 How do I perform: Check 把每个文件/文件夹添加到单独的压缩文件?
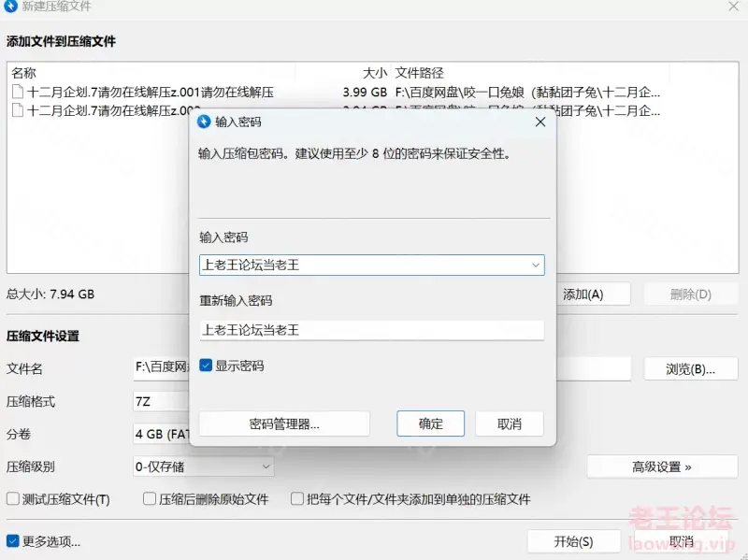[x=297, y=499]
